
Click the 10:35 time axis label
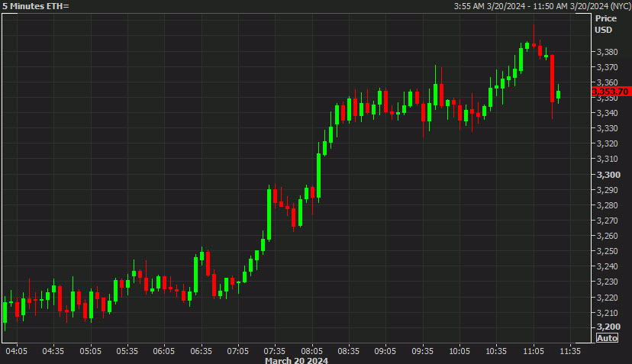(x=496, y=352)
